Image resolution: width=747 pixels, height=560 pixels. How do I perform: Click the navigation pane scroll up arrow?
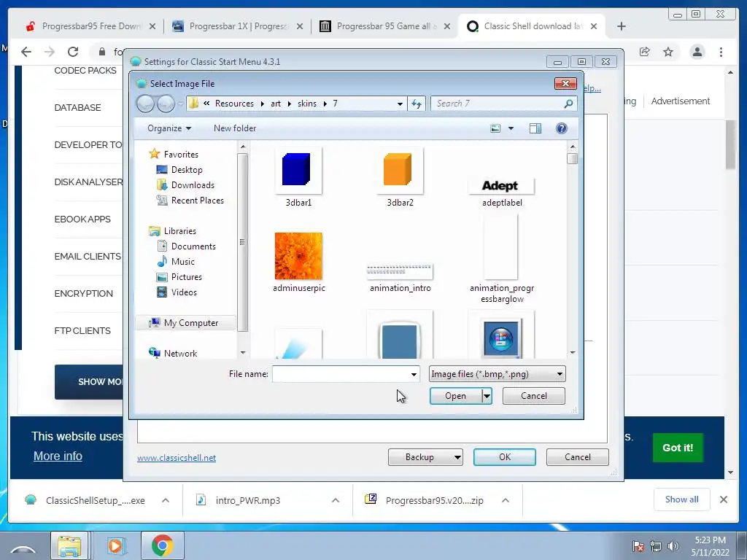(x=242, y=147)
